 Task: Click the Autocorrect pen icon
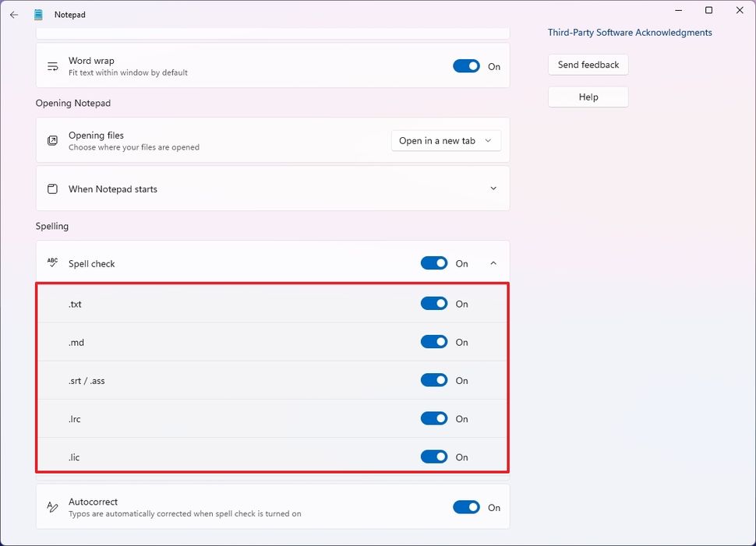click(x=52, y=505)
